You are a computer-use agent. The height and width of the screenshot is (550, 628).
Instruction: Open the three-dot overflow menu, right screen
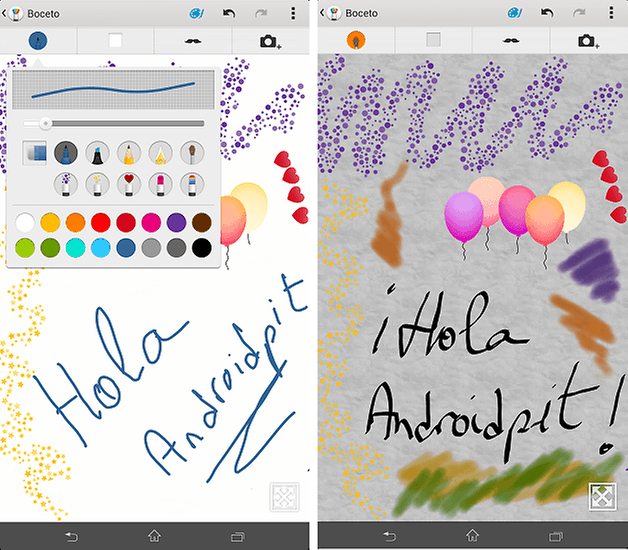[x=611, y=13]
